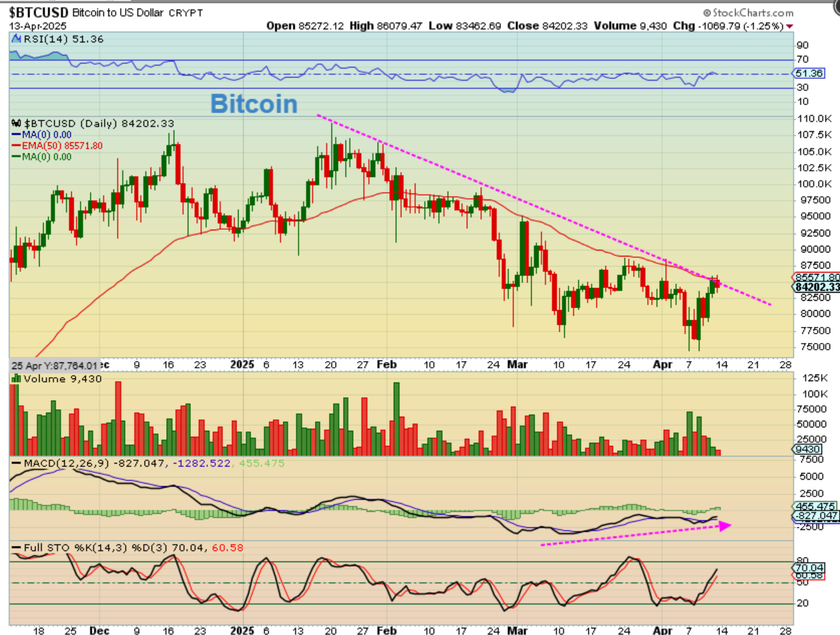The image size is (840, 635).
Task: Click the 90 level label on RSI axis
Action: click(802, 46)
